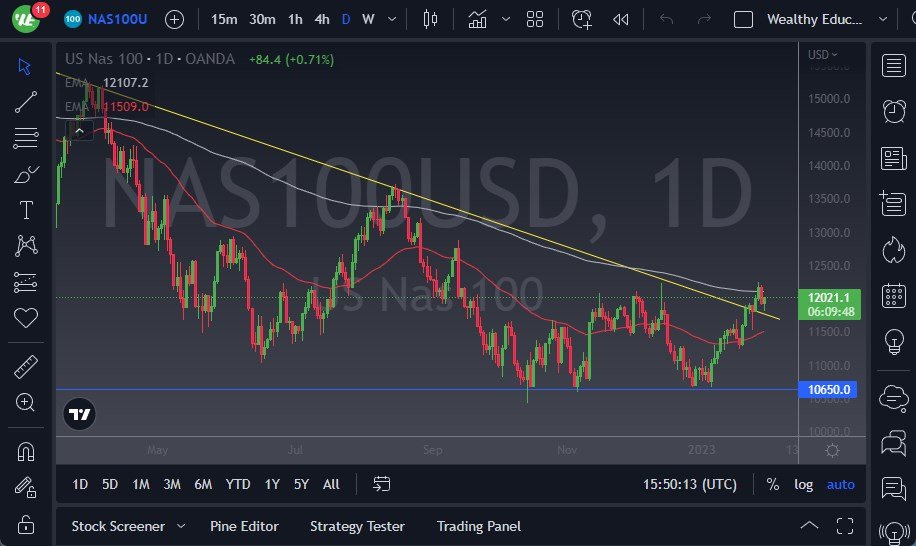The height and width of the screenshot is (546, 916).
Task: Open the ideas stream comment panel
Action: [894, 488]
